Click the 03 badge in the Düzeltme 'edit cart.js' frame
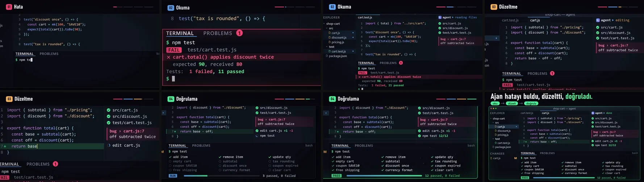The height and width of the screenshot is (182, 644). tap(9, 99)
